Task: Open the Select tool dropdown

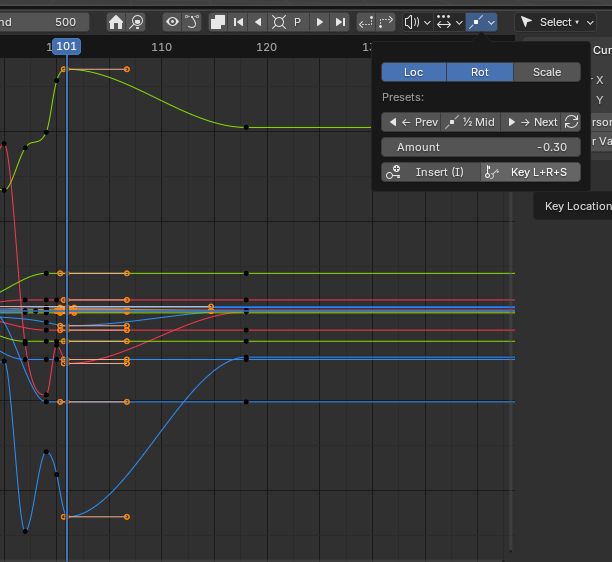Action: click(554, 22)
